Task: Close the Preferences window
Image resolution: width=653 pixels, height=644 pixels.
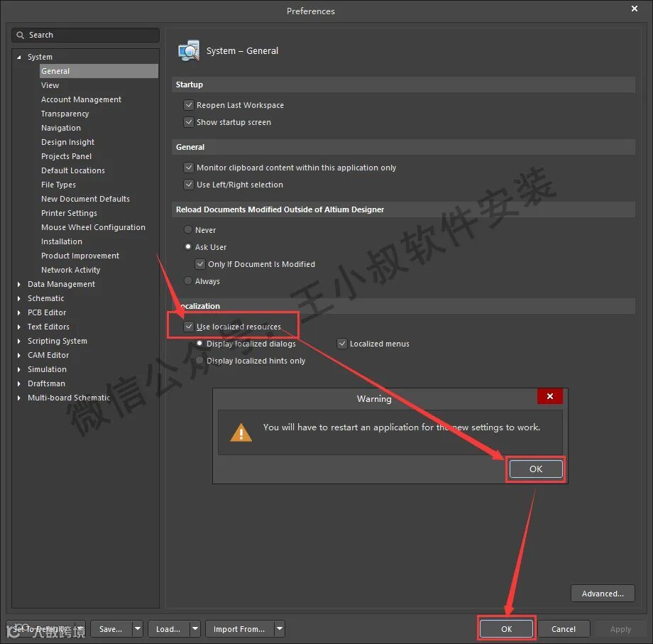Action: click(x=635, y=9)
